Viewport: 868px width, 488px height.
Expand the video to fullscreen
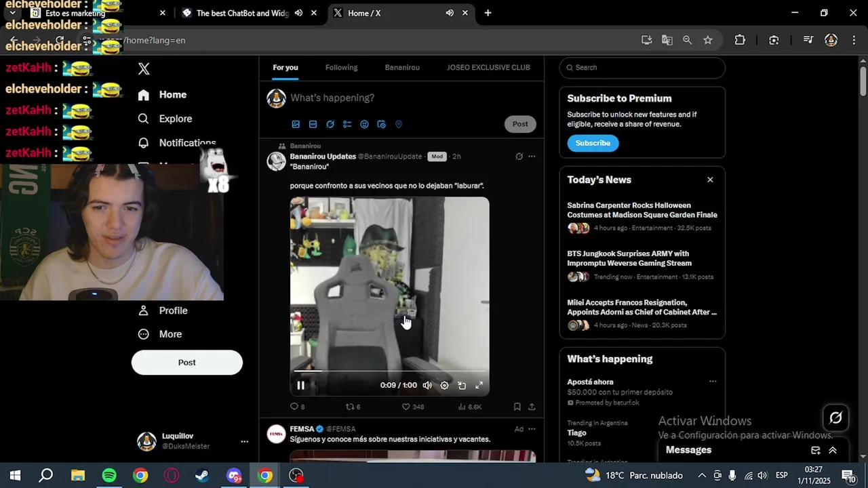click(x=479, y=385)
